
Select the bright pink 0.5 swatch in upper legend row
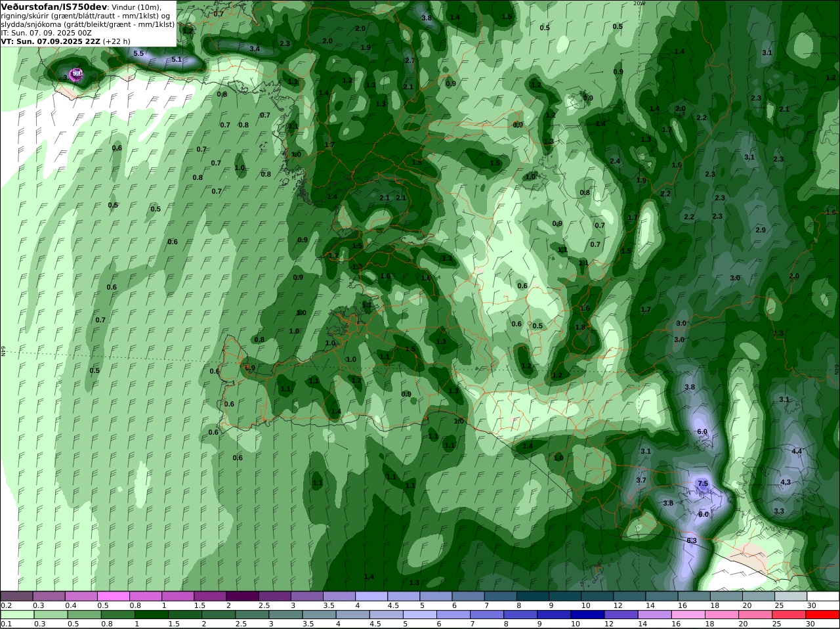tap(114, 596)
